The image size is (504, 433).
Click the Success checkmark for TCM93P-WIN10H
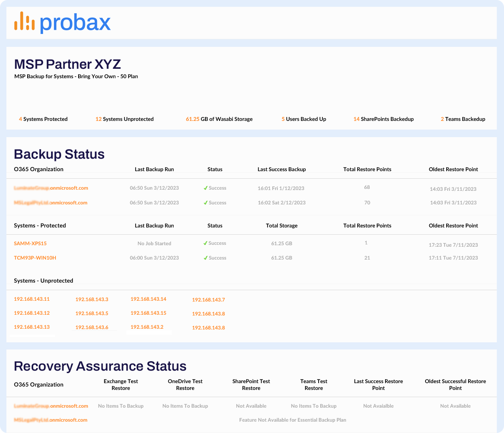[206, 258]
